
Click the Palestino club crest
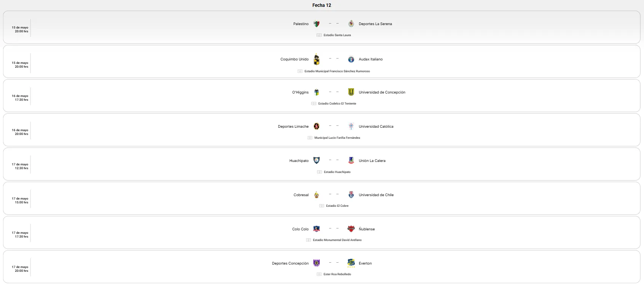(x=316, y=24)
